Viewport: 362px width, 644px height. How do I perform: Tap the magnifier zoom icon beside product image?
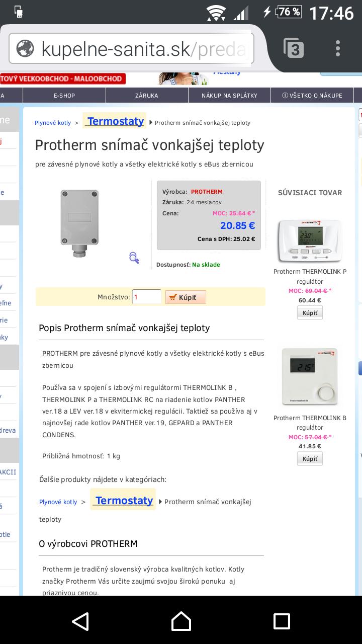pyautogui.click(x=134, y=258)
